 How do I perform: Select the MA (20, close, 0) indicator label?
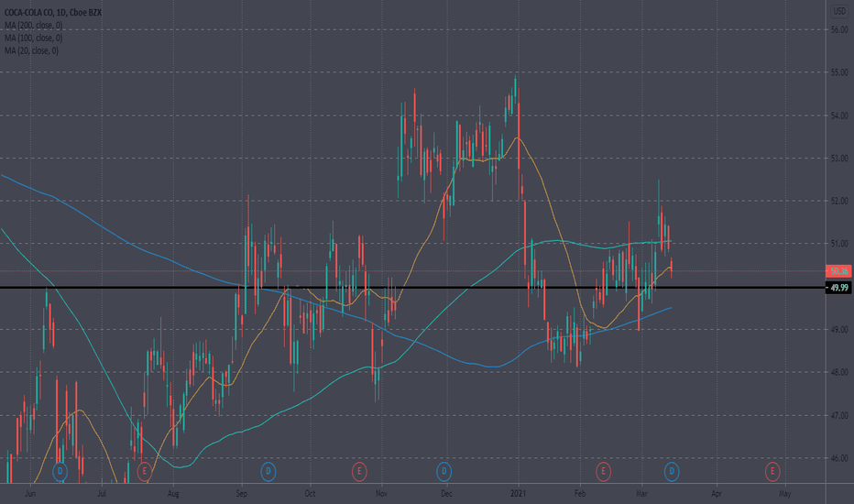point(31,50)
